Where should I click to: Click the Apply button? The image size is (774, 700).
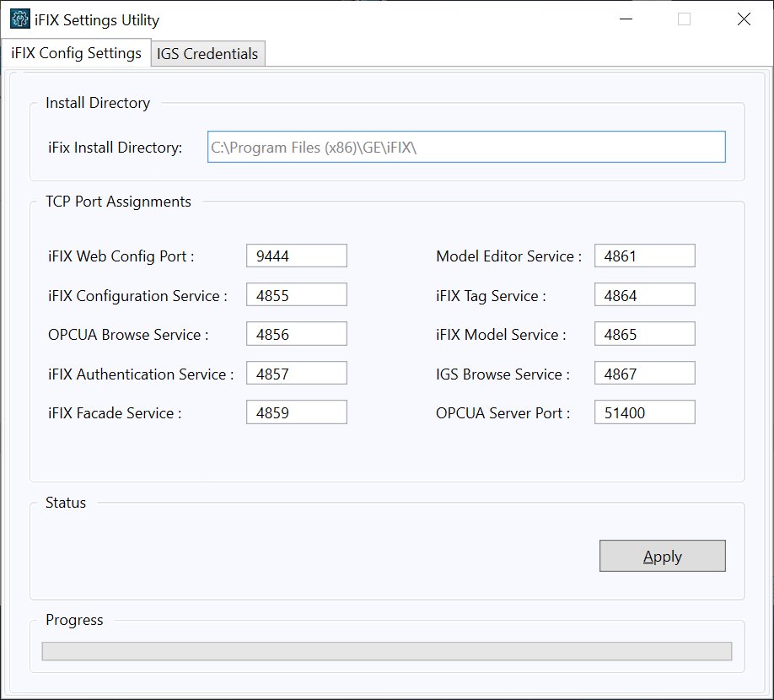(x=663, y=556)
